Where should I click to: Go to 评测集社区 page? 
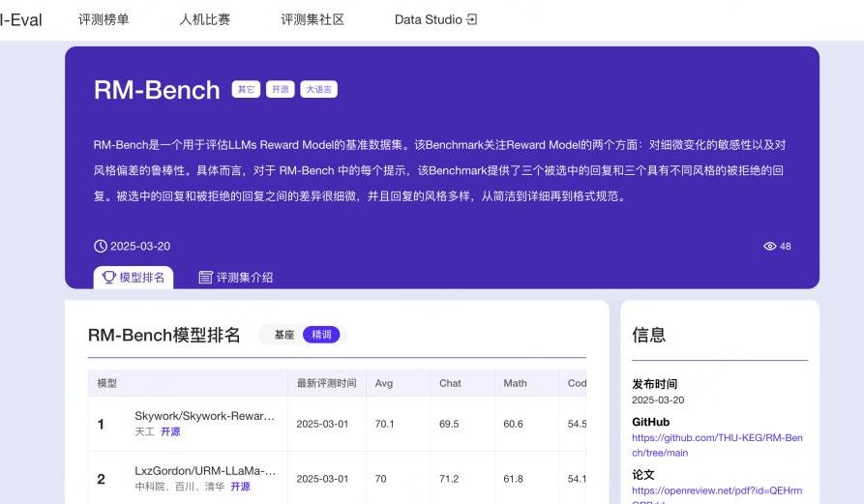313,19
